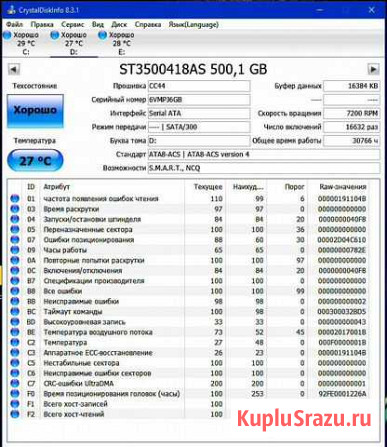The height and width of the screenshot is (447, 387).
Task: Click status icon for Неисправимые ошибки секторов
Action: click(15, 373)
